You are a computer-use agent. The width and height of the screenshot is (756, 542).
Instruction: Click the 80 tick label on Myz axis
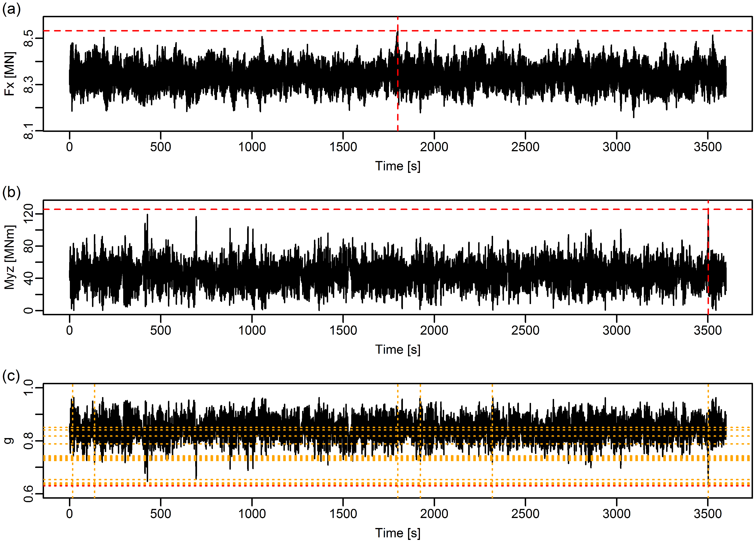pos(29,246)
